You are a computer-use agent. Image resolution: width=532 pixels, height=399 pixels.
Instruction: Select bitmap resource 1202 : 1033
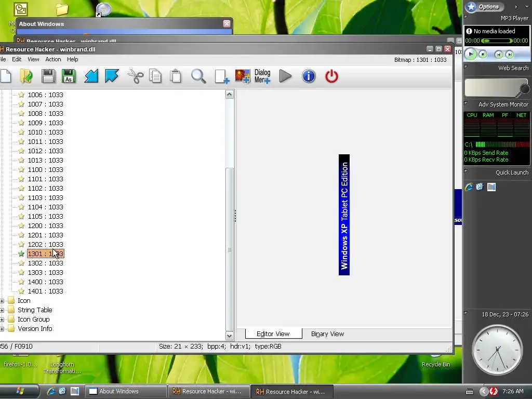pos(46,245)
